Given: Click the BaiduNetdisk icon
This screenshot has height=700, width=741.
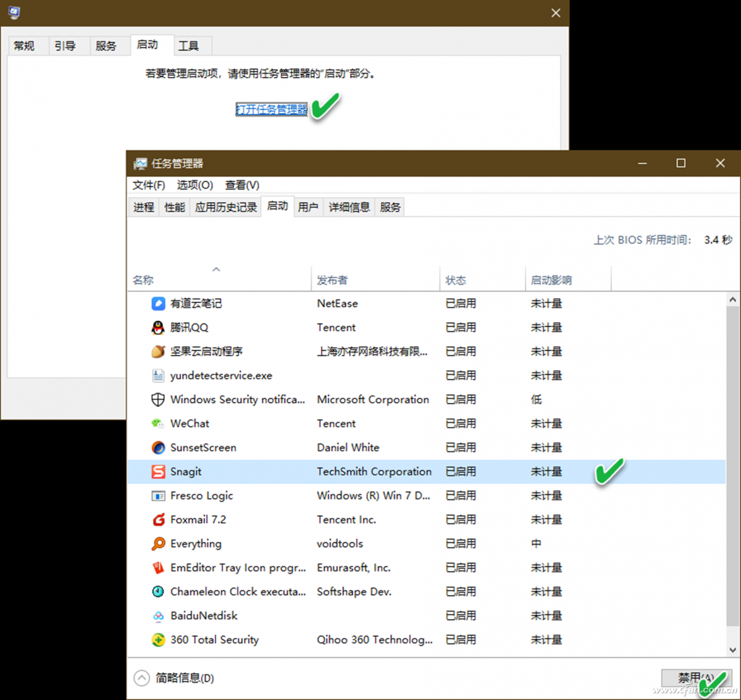Looking at the screenshot, I should (158, 615).
